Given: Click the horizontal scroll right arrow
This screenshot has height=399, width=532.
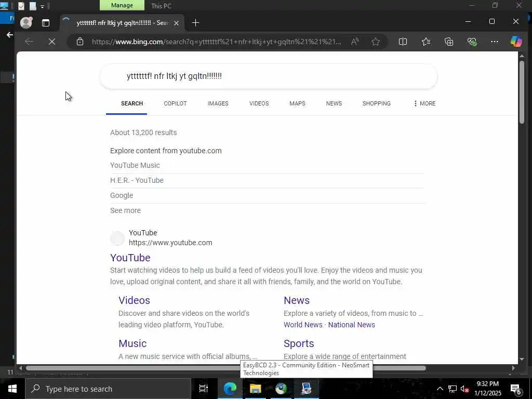Looking at the screenshot, I should coord(513,368).
